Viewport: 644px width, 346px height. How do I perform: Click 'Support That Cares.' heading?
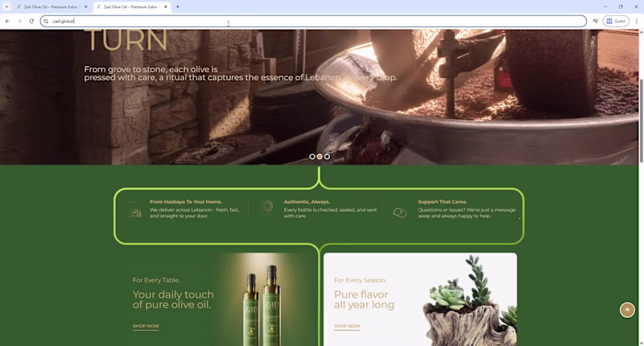pos(442,202)
